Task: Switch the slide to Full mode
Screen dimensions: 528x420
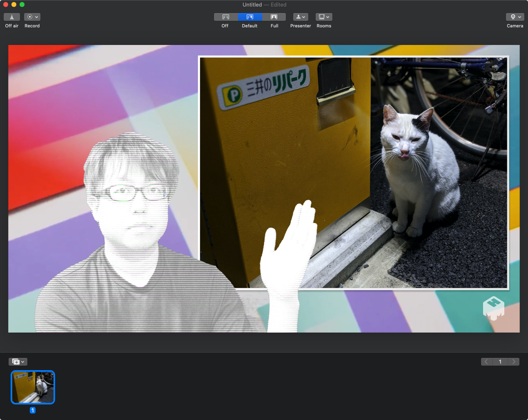Action: coord(274,17)
